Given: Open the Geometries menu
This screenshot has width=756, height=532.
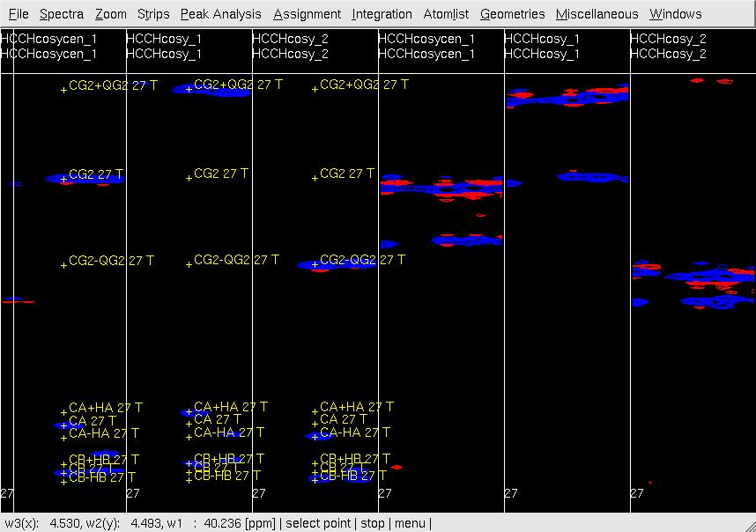Looking at the screenshot, I should [512, 14].
